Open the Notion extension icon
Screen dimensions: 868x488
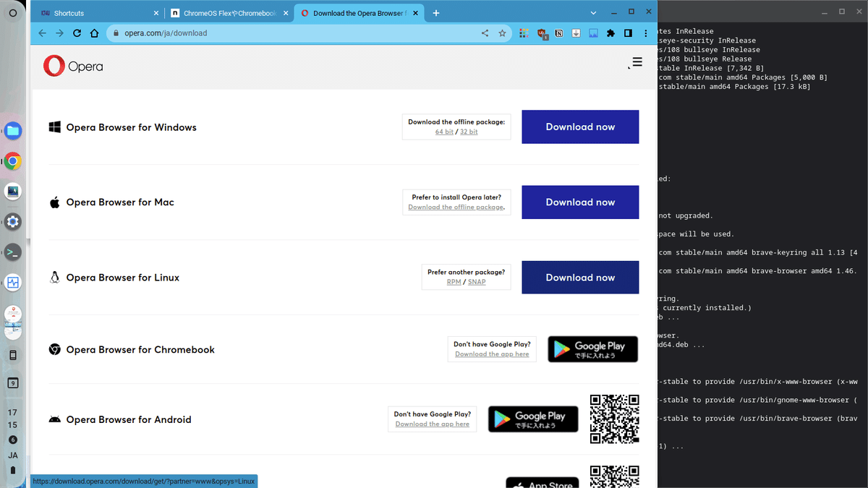point(559,33)
